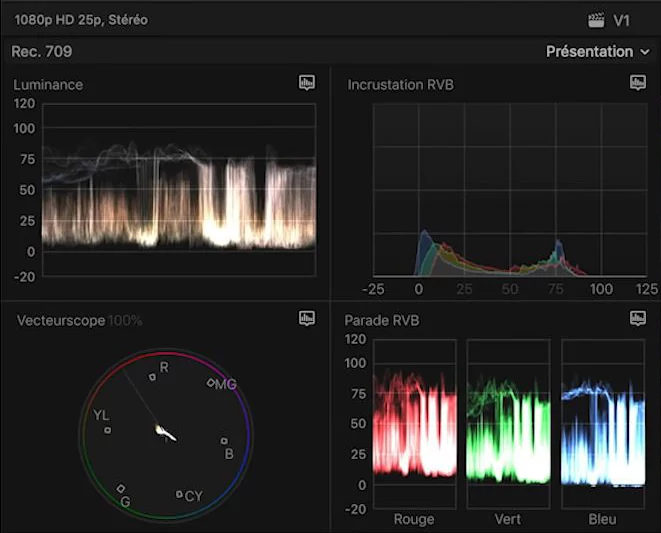Click the 1080p HD 25p, Stéréo text
Screen dimensions: 661x533
pos(81,20)
